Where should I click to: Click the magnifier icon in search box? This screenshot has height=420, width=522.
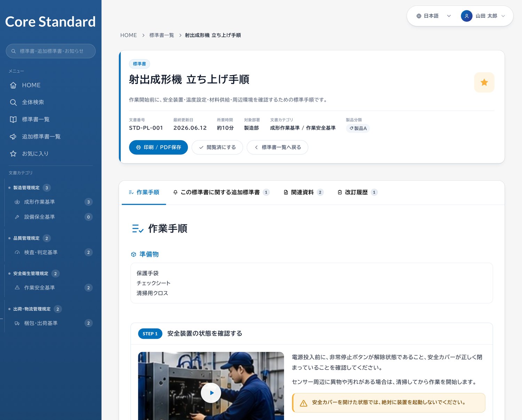(14, 51)
